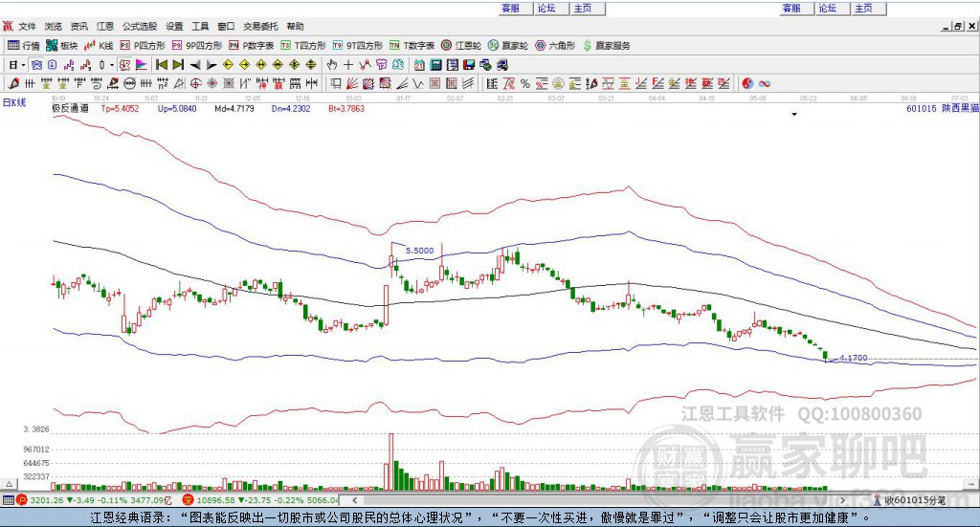Click the black right arrow icon

click(212, 65)
